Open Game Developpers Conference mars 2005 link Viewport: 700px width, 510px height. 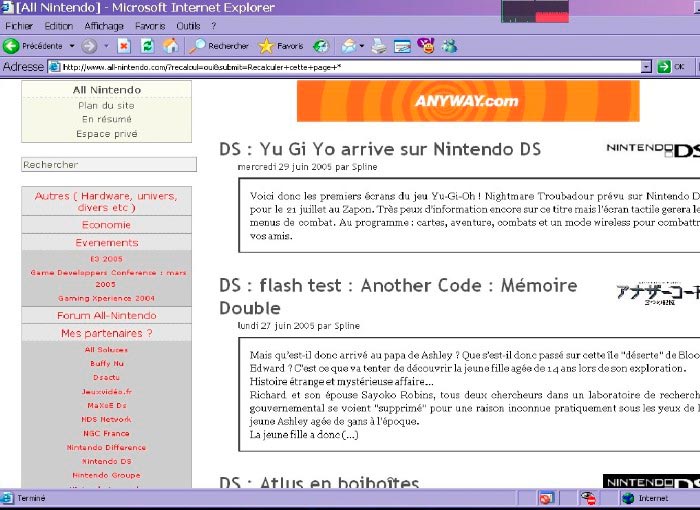point(107,278)
